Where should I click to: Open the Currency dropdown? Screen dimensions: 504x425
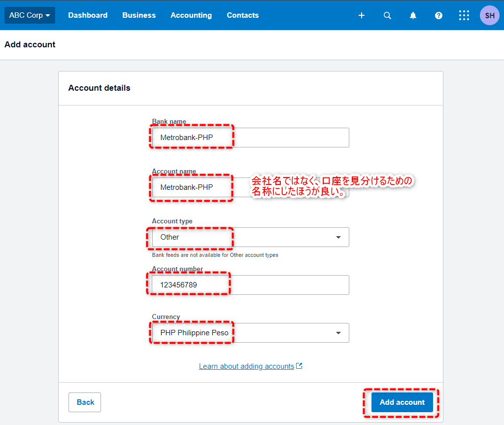coord(250,333)
